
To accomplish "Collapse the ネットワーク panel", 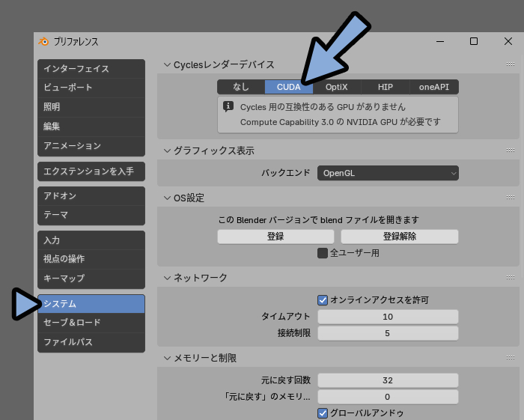I will pyautogui.click(x=167, y=278).
